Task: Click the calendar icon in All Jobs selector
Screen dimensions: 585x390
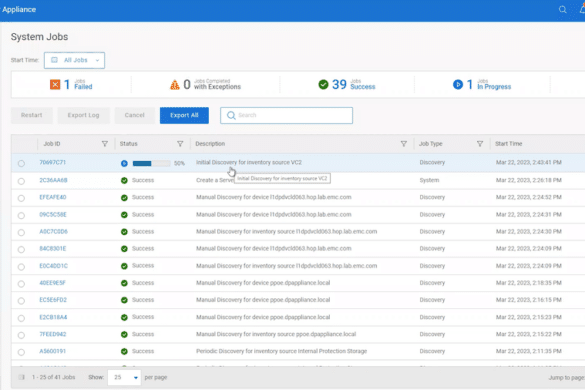Action: click(x=54, y=60)
